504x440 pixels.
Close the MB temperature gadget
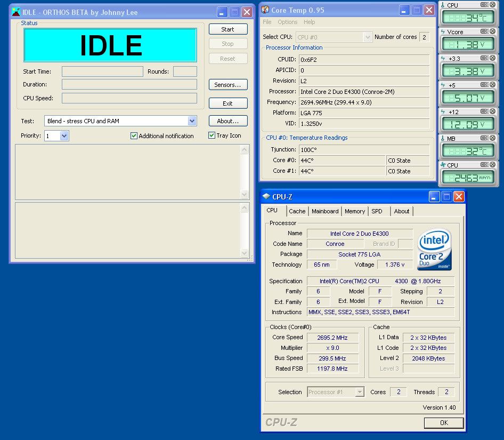tap(492, 138)
